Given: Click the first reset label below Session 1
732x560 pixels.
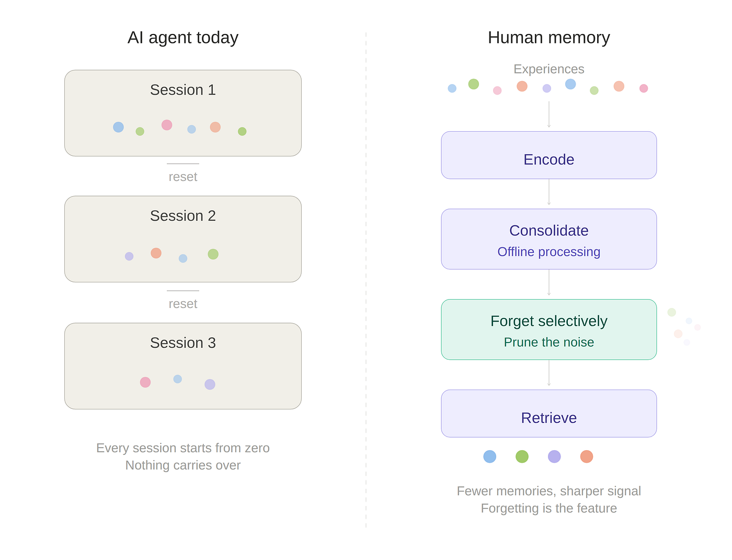Looking at the screenshot, I should pos(183,177).
